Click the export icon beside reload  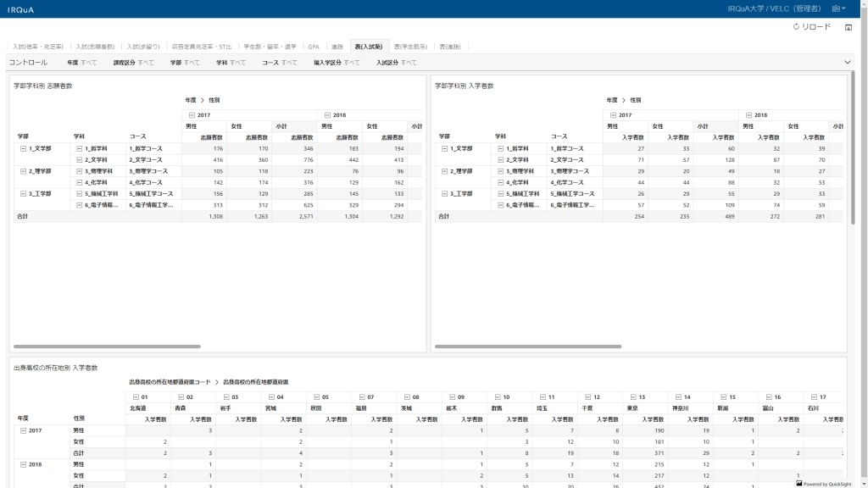(x=849, y=27)
